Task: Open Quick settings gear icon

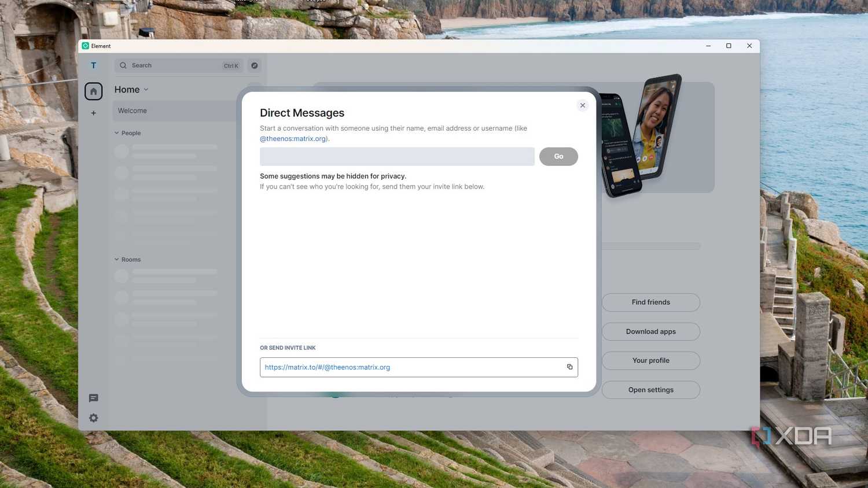Action: click(94, 418)
